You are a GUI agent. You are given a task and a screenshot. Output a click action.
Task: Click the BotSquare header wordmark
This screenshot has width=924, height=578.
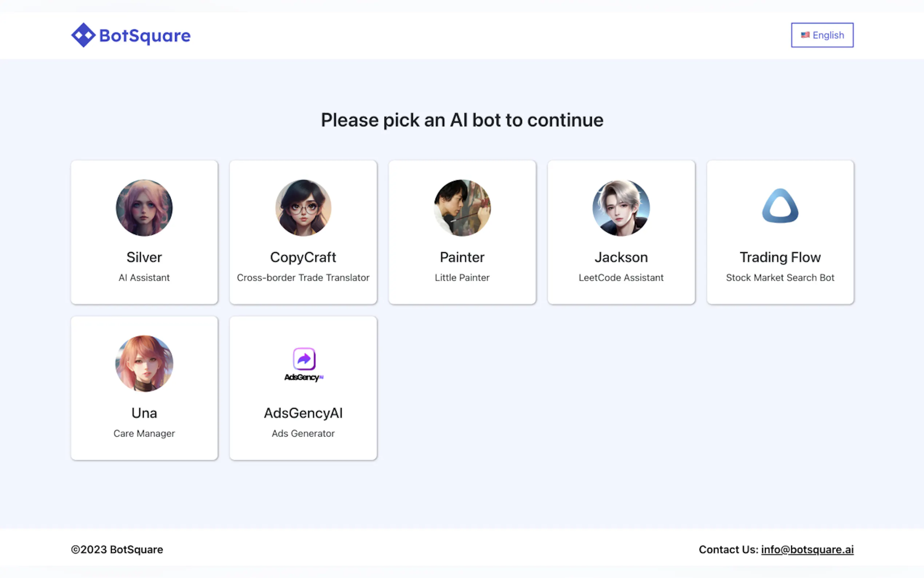(x=145, y=36)
